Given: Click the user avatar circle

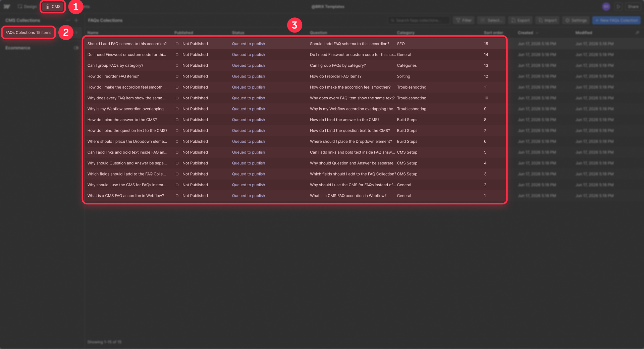Looking at the screenshot, I should tap(606, 7).
